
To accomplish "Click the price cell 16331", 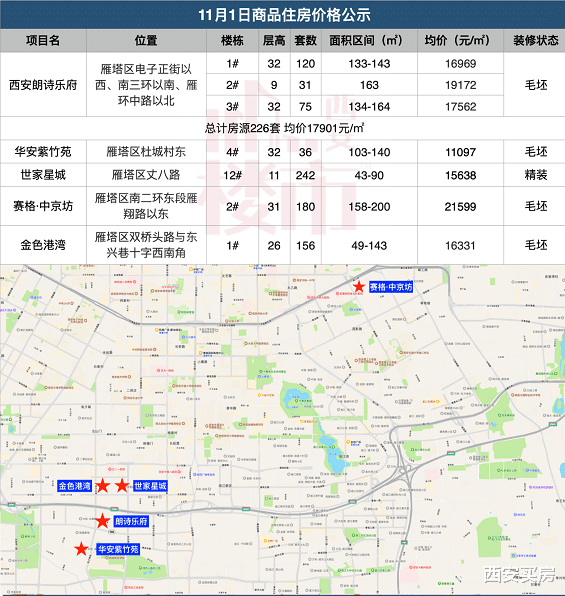I will point(460,246).
